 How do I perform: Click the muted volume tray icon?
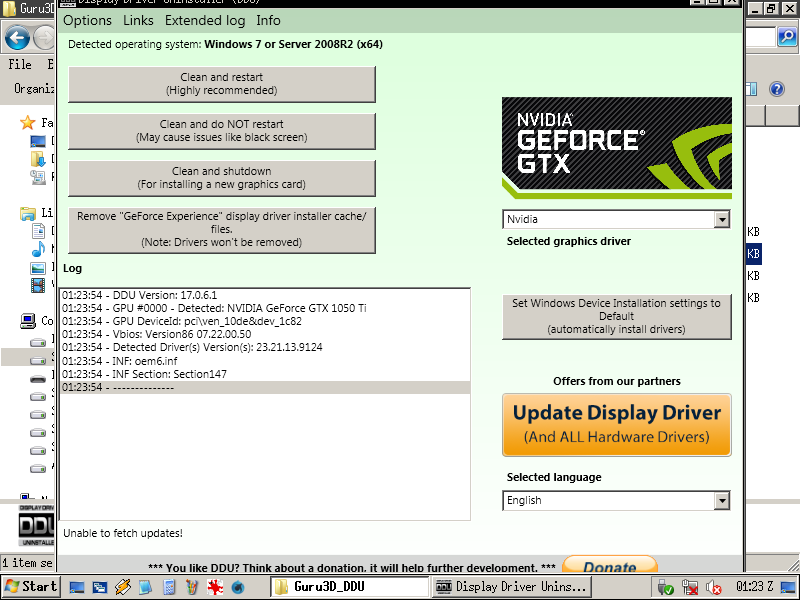[714, 587]
